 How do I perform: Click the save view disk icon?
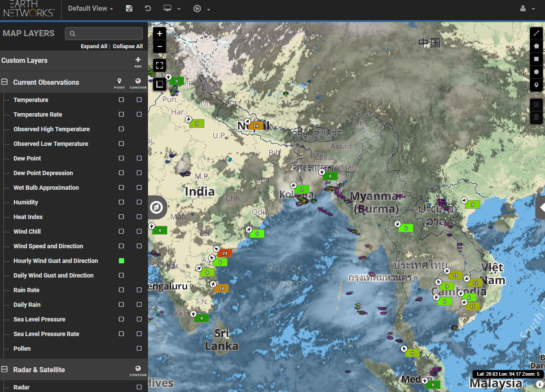point(129,8)
